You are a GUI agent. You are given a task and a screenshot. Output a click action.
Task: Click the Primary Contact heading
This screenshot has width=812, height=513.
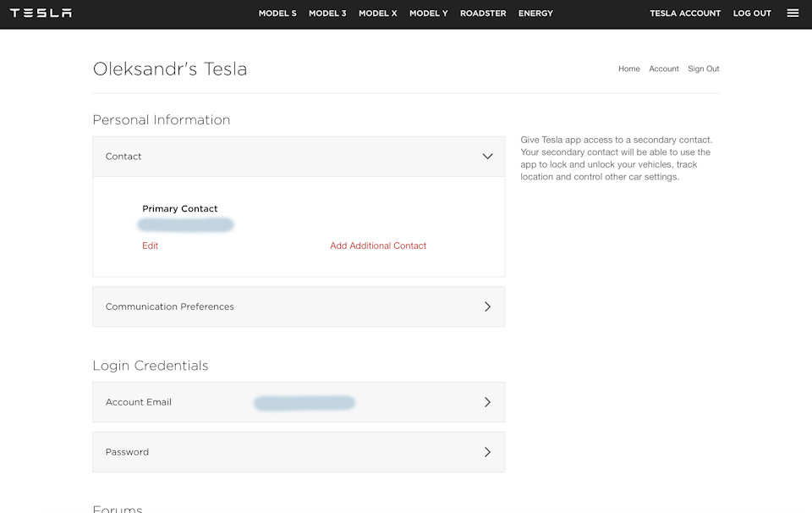coord(179,209)
